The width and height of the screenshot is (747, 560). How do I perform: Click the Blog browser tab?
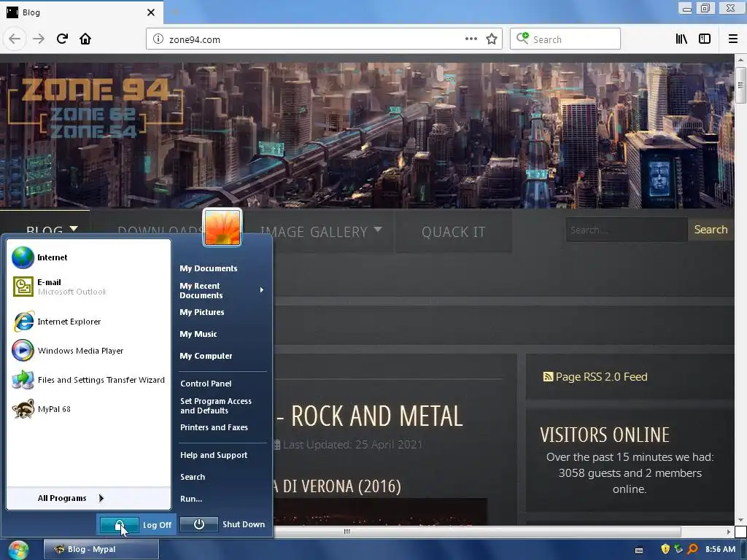pyautogui.click(x=81, y=12)
